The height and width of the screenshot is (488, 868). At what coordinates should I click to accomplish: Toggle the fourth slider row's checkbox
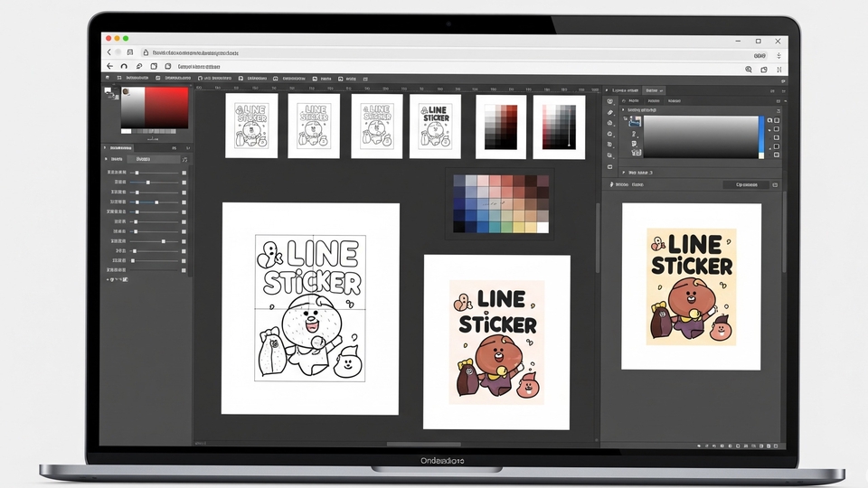184,202
